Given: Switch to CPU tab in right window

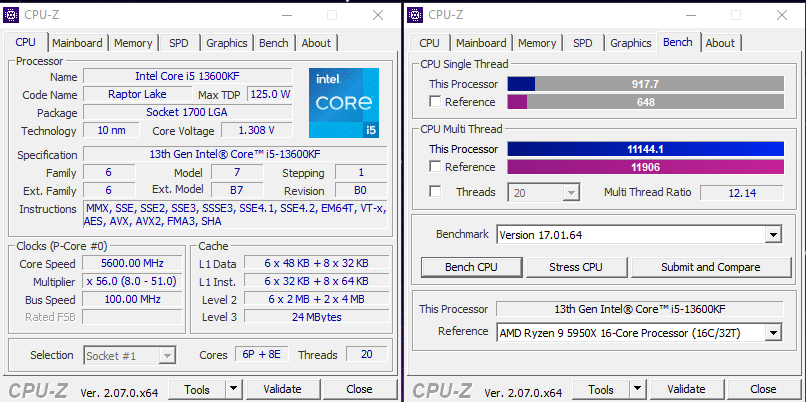Looking at the screenshot, I should pos(429,43).
